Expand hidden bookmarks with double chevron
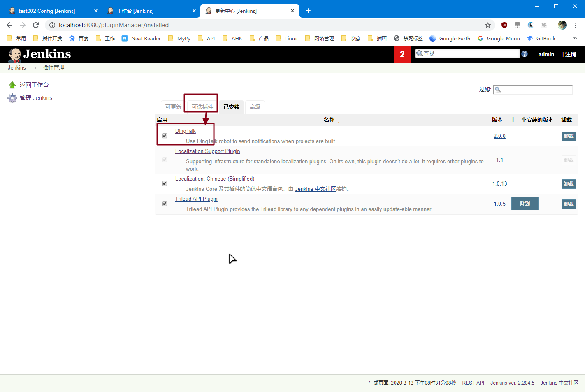The width and height of the screenshot is (585, 392). (575, 38)
